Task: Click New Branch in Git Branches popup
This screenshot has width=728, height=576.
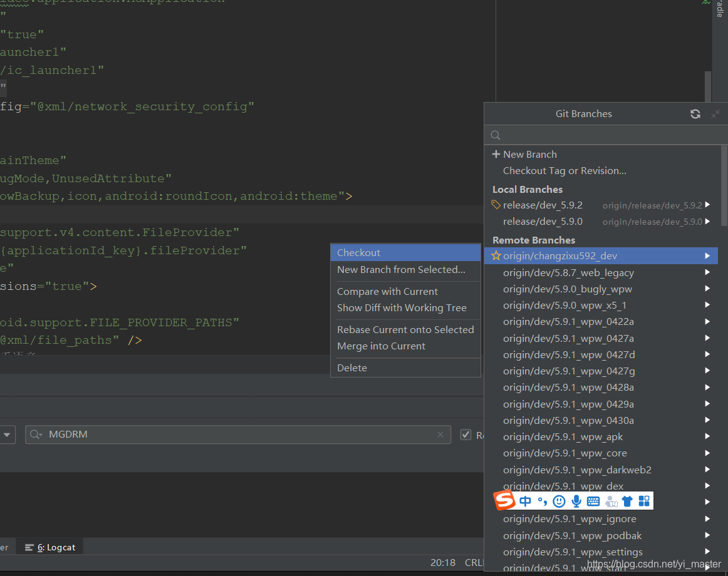Action: [601, 154]
